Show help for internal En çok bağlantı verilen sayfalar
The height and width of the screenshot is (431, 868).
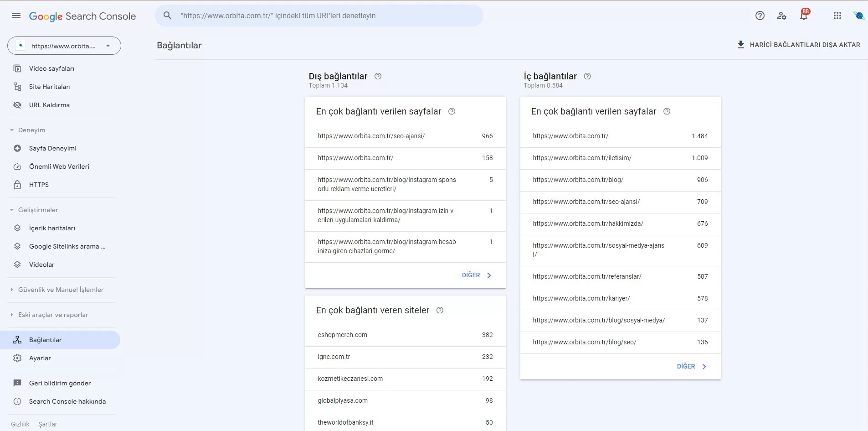pyautogui.click(x=667, y=111)
